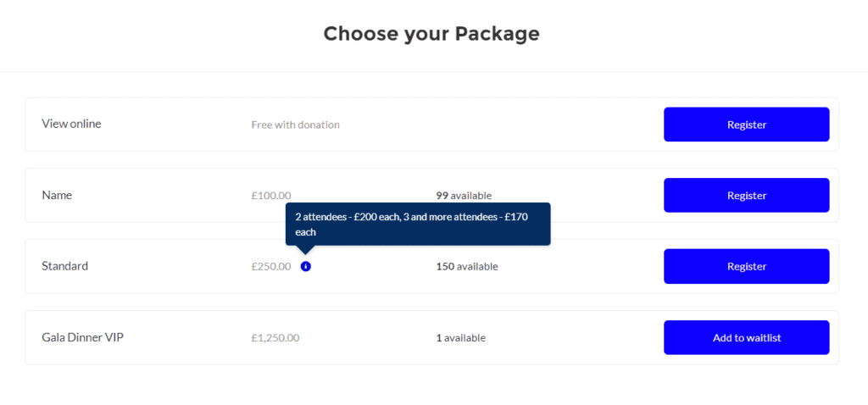Click the horizontal divider under the page heading
This screenshot has height=405, width=868.
434,71
